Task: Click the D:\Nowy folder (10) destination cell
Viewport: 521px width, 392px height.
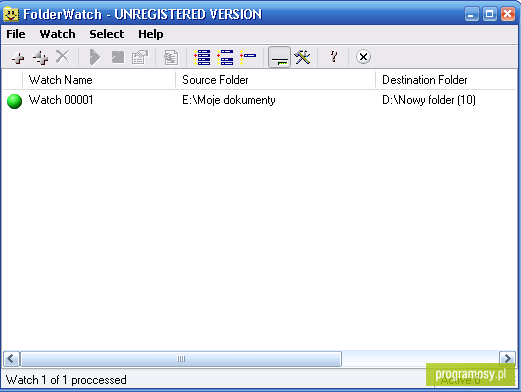Action: pos(429,100)
